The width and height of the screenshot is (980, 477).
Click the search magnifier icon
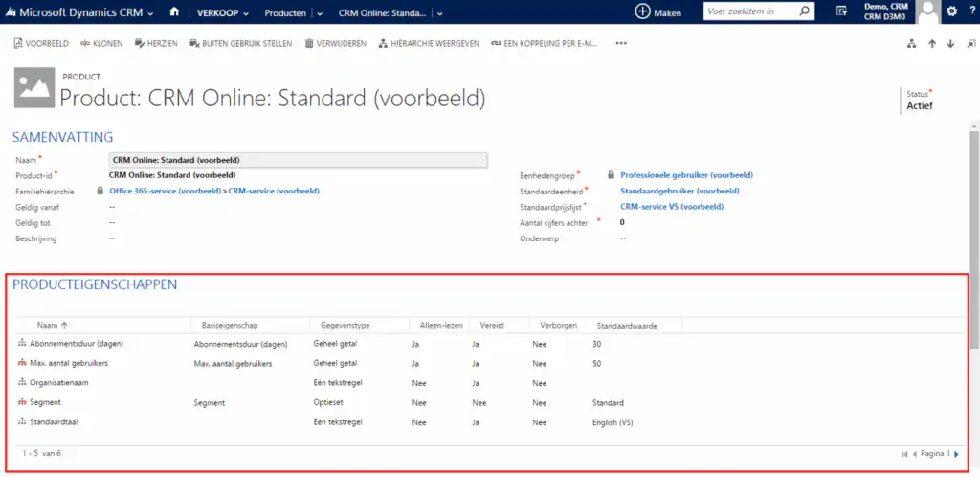click(804, 12)
